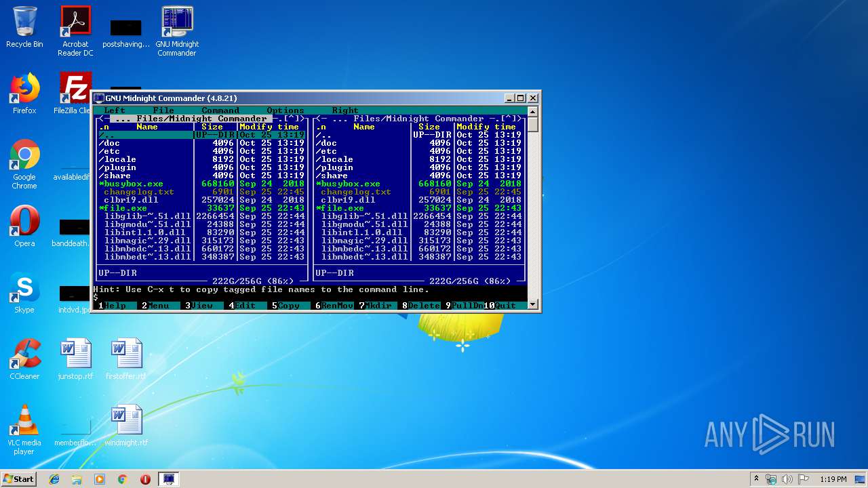Open Internet Explorer from the taskbar

tap(54, 479)
